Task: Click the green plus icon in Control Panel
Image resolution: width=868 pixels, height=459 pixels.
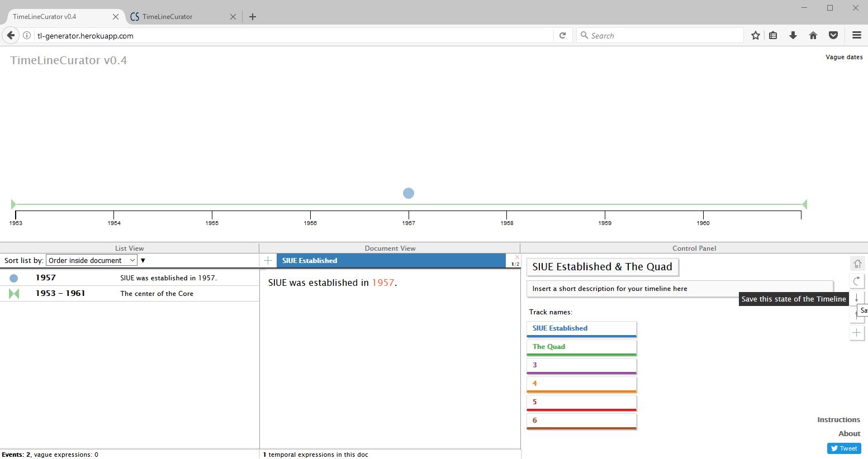Action: [856, 333]
